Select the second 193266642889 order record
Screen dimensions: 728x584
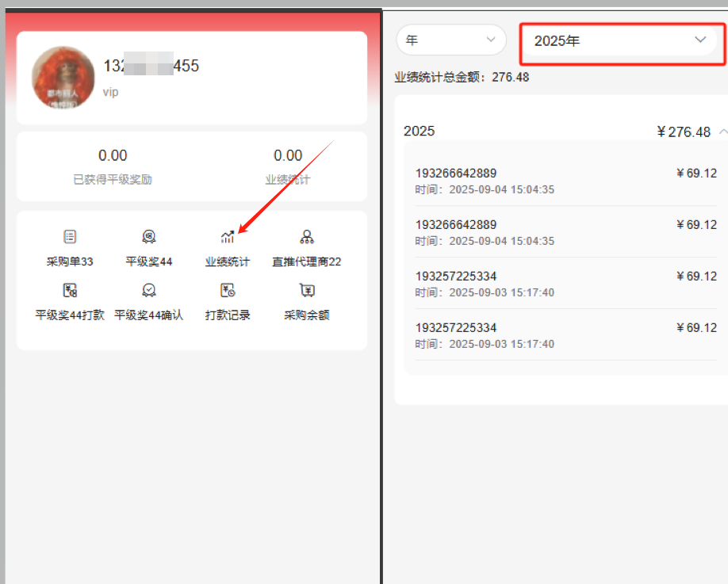565,232
